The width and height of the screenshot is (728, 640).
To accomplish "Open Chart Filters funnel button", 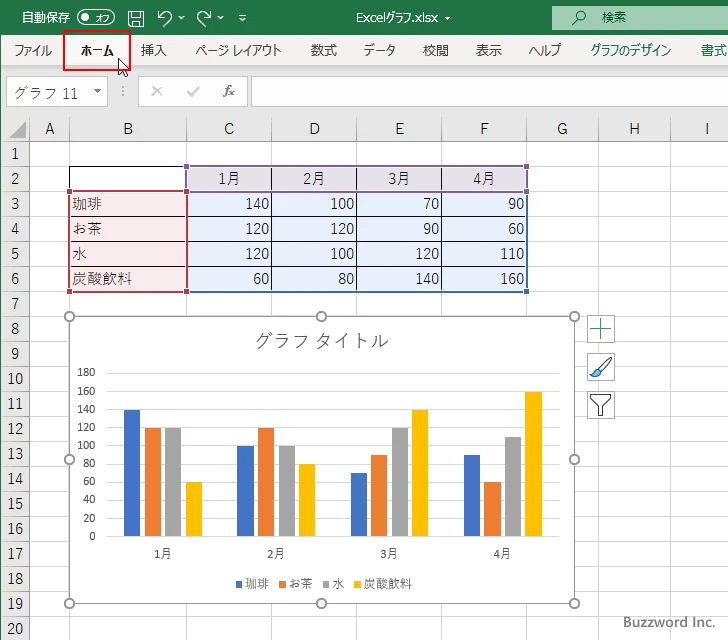I will coord(600,405).
